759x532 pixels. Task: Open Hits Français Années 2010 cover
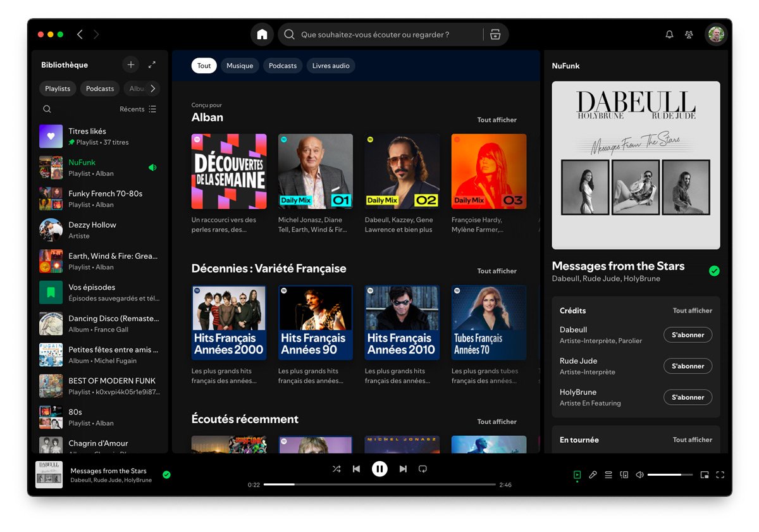402,323
